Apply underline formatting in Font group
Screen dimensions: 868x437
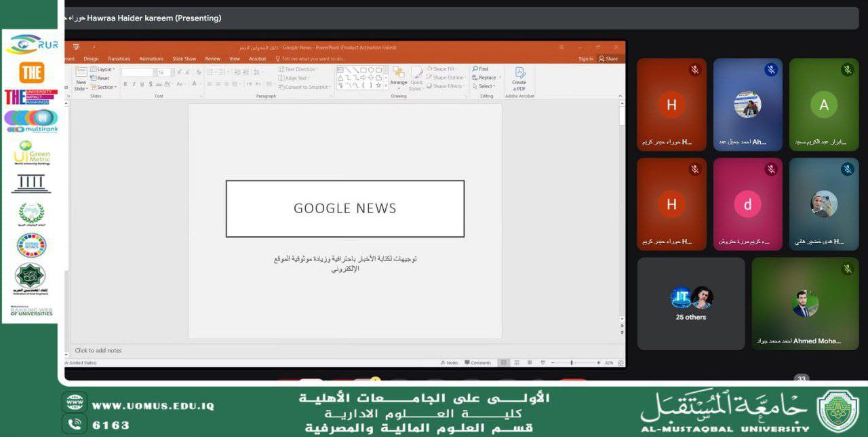coord(142,84)
